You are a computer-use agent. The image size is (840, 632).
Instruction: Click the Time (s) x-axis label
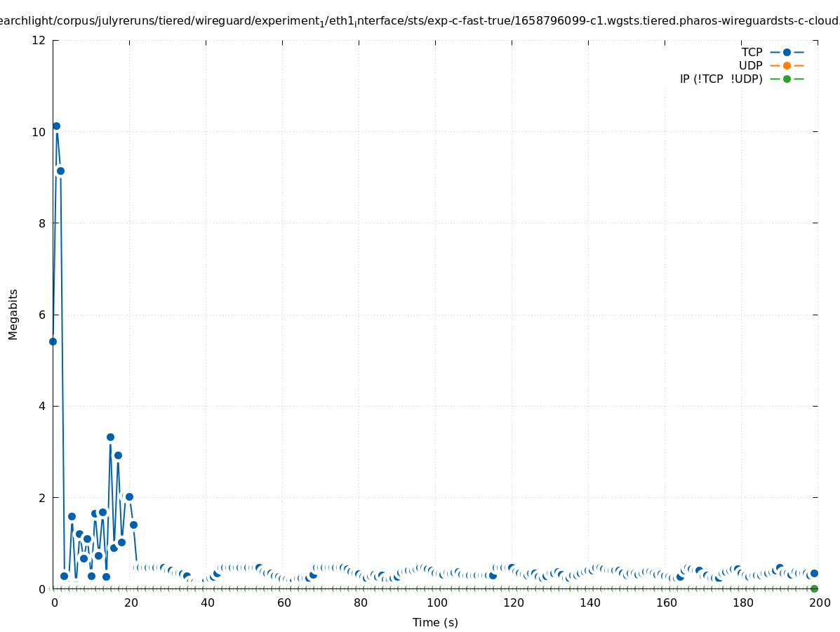tap(435, 622)
